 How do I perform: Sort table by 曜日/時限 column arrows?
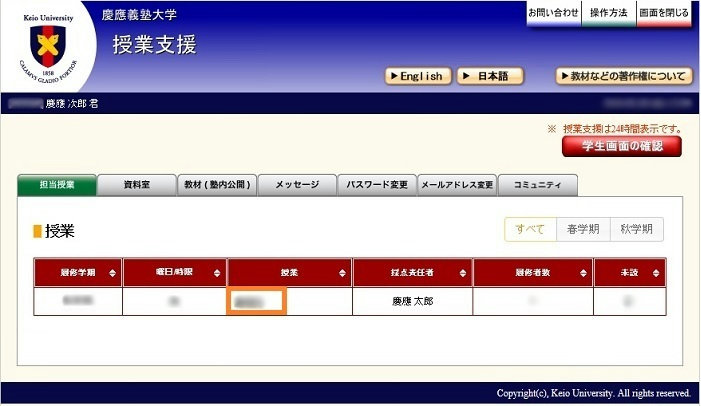[217, 273]
